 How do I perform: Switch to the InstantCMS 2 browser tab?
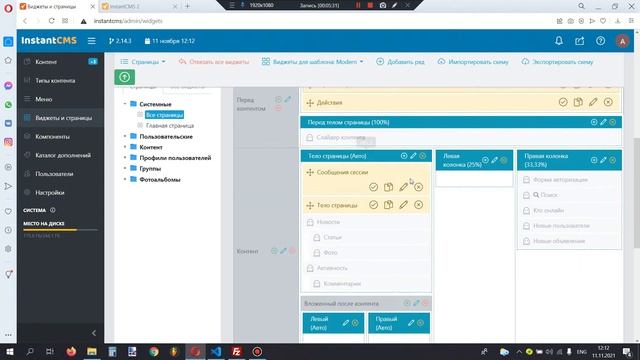(138, 6)
